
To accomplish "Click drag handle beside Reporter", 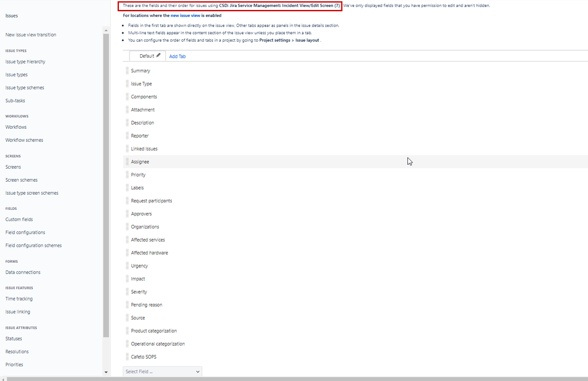I will (x=127, y=136).
